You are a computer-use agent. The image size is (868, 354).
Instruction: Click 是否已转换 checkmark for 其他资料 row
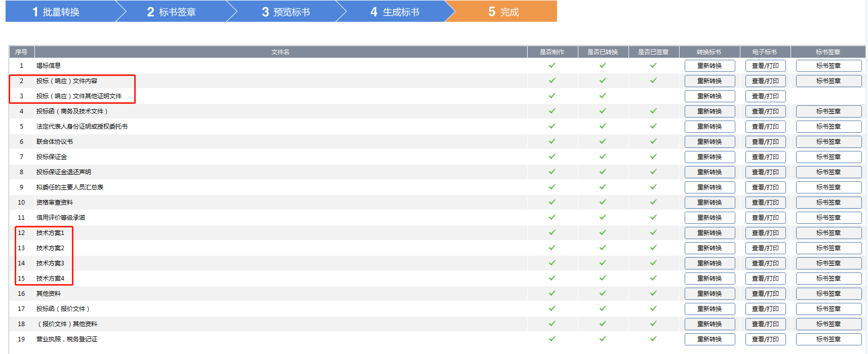point(603,293)
